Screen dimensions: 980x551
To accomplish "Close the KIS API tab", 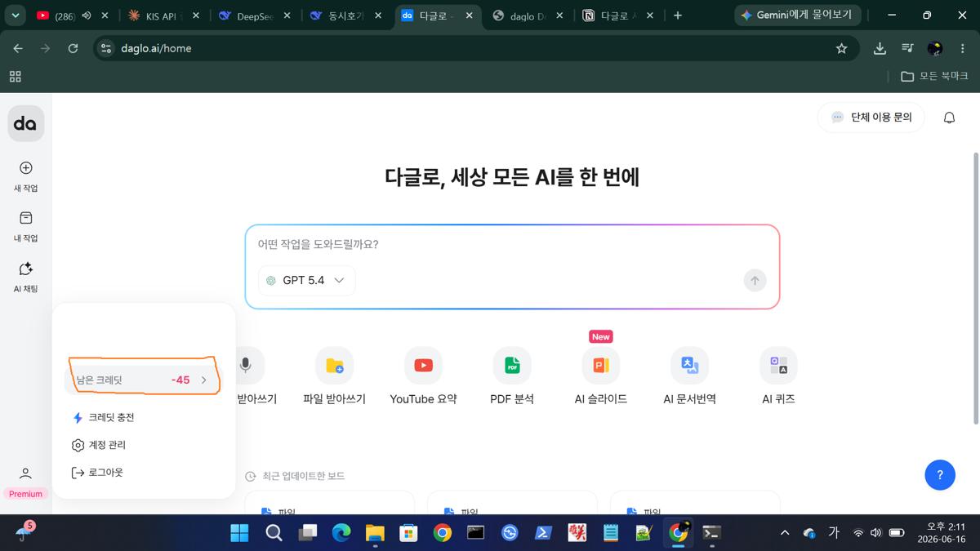I will (195, 16).
